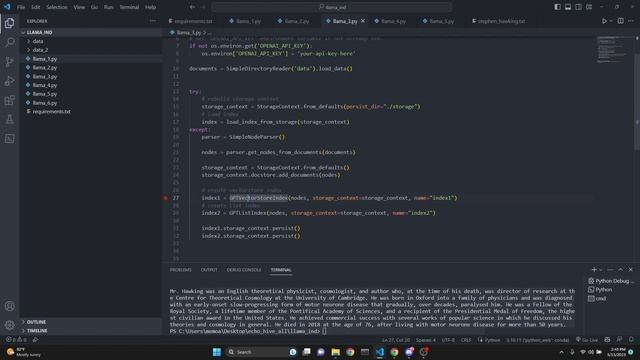This screenshot has width=640, height=360.
Task: Close the llama_3.py editor tab
Action: 362,21
